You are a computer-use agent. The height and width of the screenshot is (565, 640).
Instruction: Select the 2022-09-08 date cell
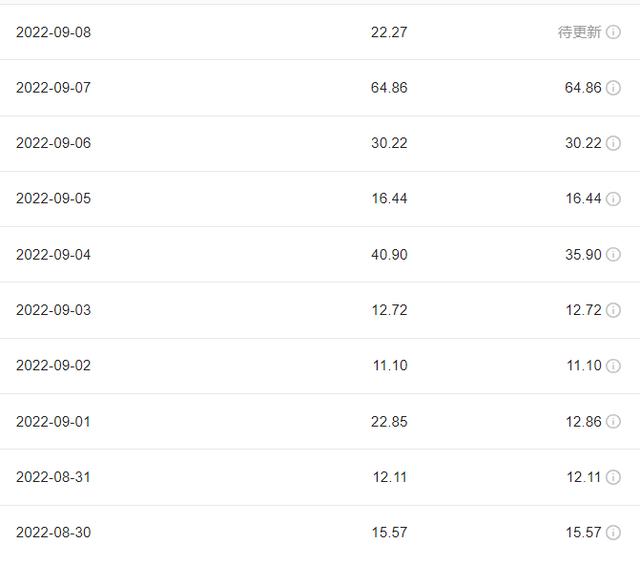pyautogui.click(x=53, y=32)
